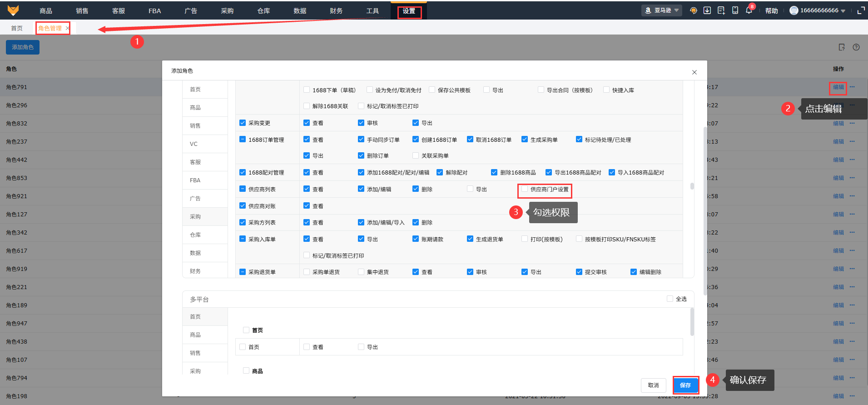Expand the 16666666666 account dropdown

pos(817,10)
